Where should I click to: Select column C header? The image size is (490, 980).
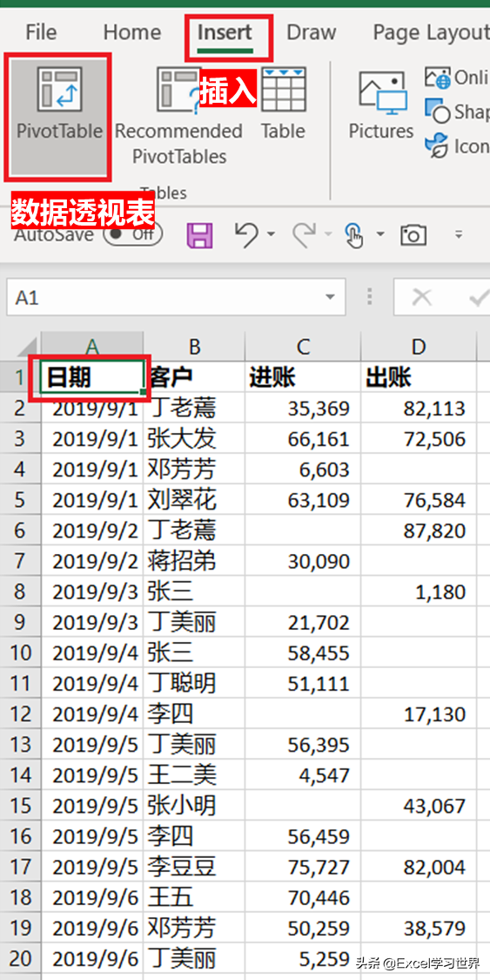point(304,347)
